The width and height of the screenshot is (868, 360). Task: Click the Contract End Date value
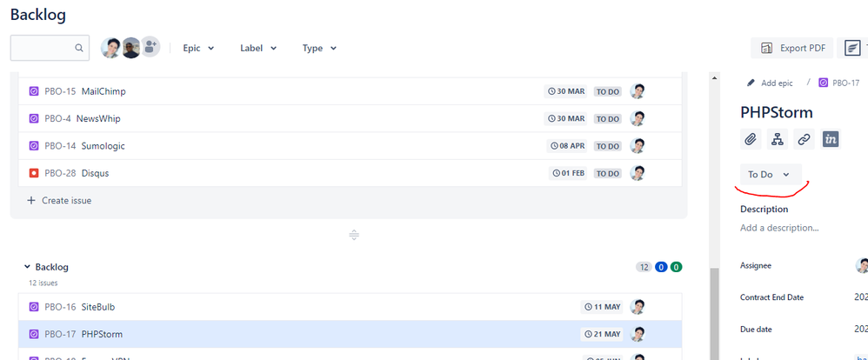pos(861,297)
